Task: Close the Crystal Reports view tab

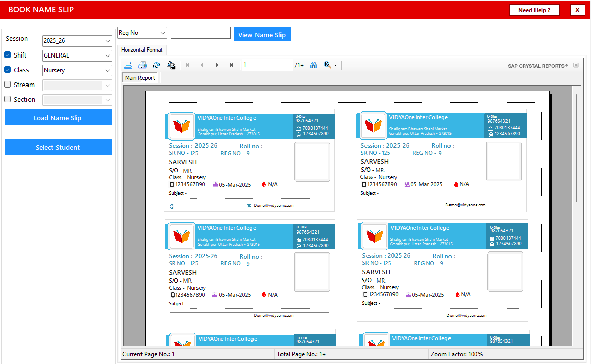Action: tap(576, 65)
